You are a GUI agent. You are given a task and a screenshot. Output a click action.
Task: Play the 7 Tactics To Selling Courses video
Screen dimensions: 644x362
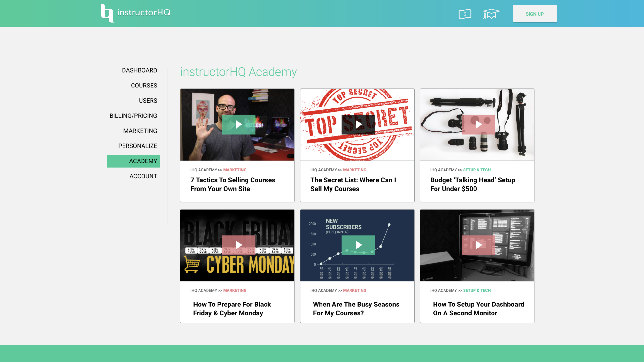(x=238, y=124)
